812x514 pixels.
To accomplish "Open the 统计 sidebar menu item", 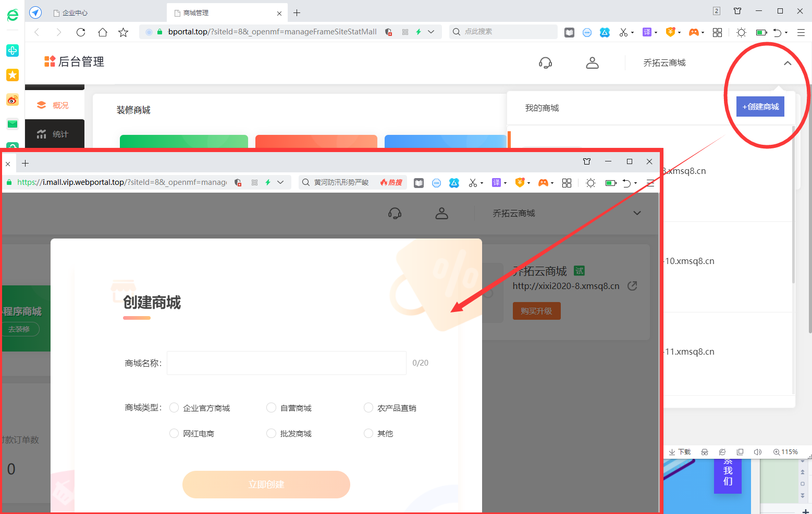I will coord(54,134).
